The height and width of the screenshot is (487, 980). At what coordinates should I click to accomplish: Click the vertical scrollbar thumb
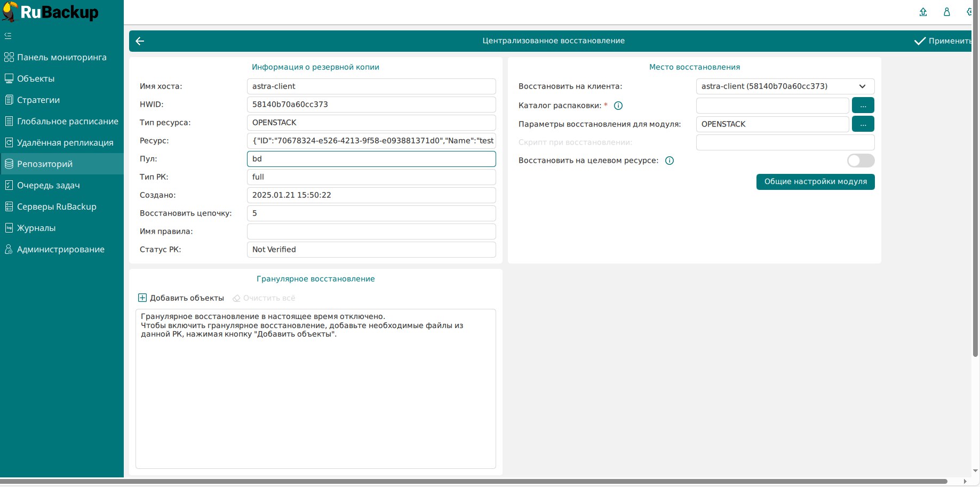tap(975, 179)
